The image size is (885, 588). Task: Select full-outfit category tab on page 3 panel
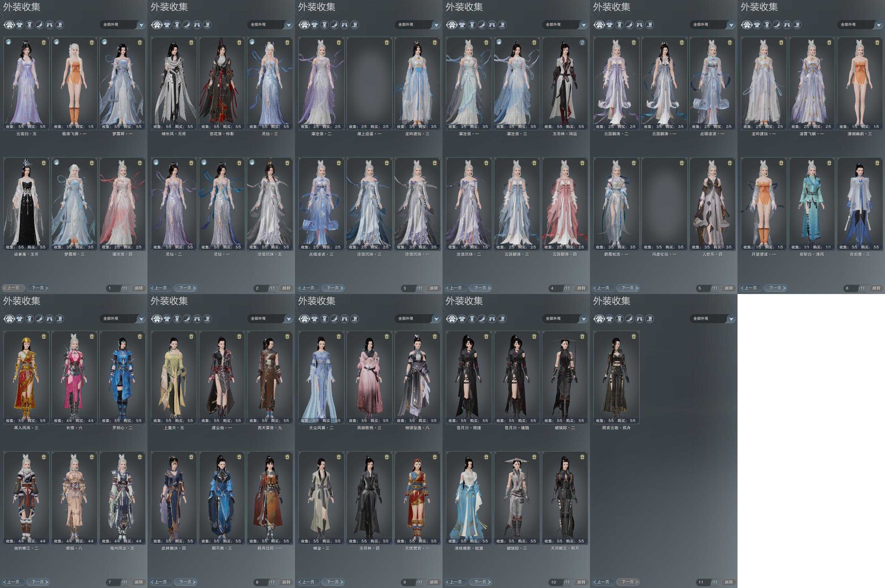[x=304, y=25]
